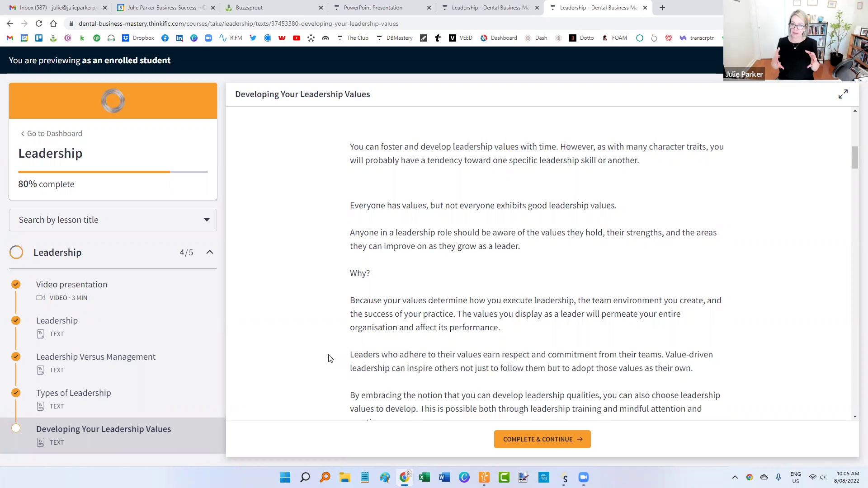Show hidden system tray icons
868x488 pixels.
pyautogui.click(x=735, y=477)
